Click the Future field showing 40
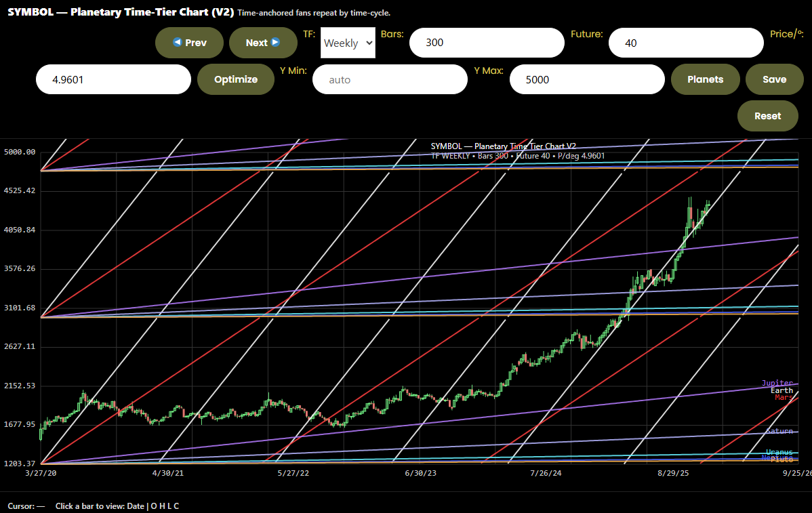This screenshot has height=513, width=812. pyautogui.click(x=686, y=43)
